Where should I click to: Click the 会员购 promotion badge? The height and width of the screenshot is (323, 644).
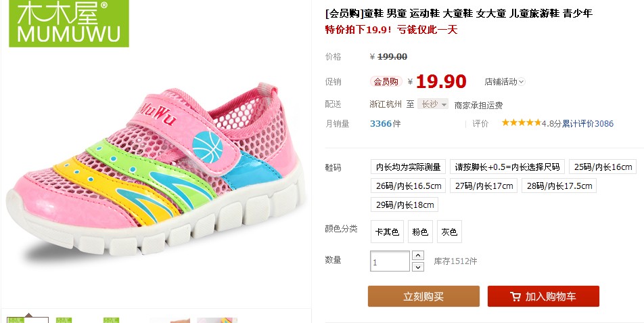(x=386, y=81)
